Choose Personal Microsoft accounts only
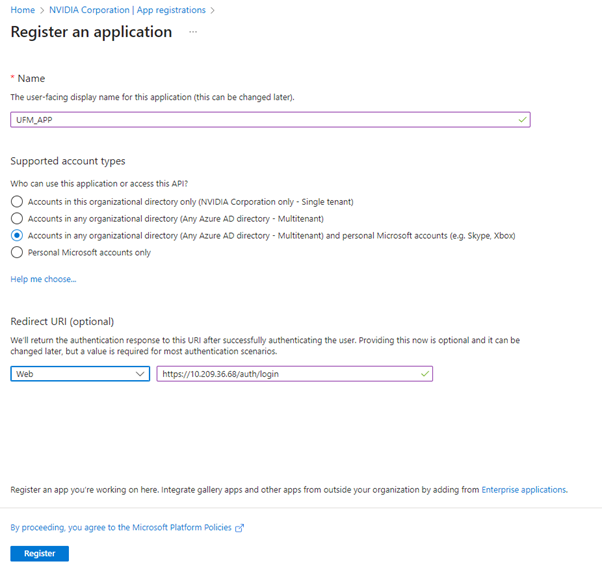 (x=16, y=252)
